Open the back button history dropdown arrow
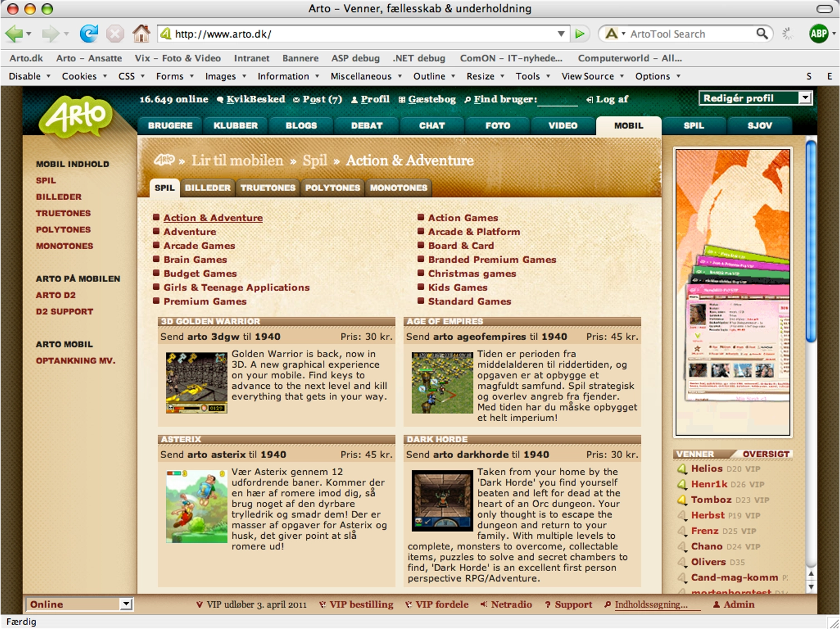 [28, 34]
